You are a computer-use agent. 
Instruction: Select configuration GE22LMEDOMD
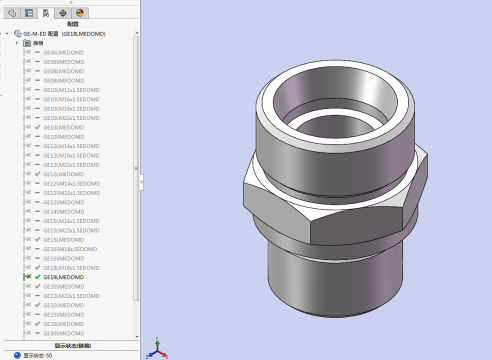[64, 305]
